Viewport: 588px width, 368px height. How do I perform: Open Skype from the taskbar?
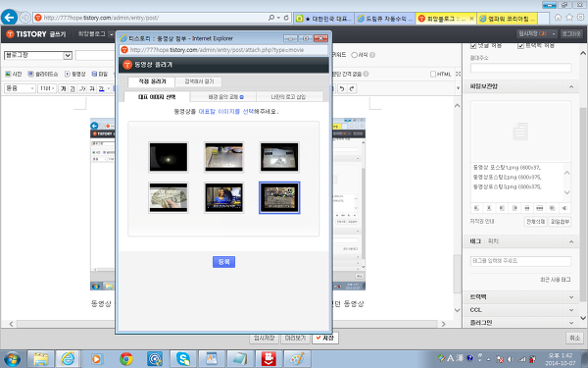click(183, 359)
